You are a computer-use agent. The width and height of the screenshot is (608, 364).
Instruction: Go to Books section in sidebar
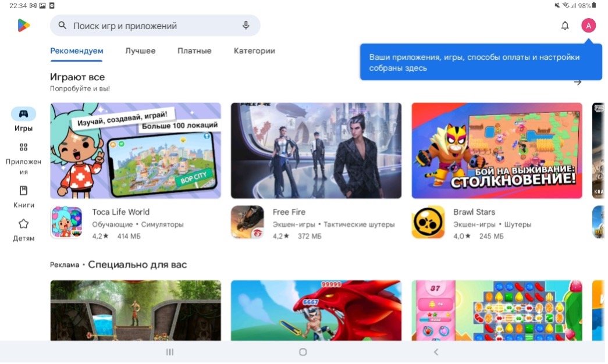[23, 191]
